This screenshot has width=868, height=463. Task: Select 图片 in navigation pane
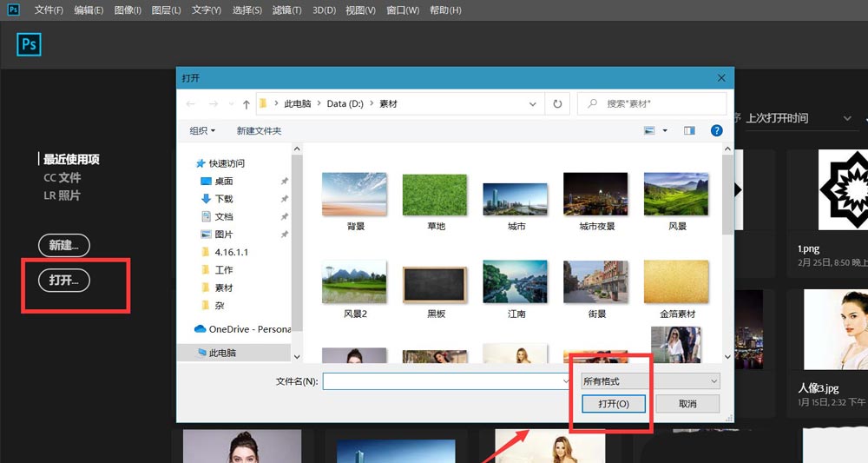click(x=217, y=235)
